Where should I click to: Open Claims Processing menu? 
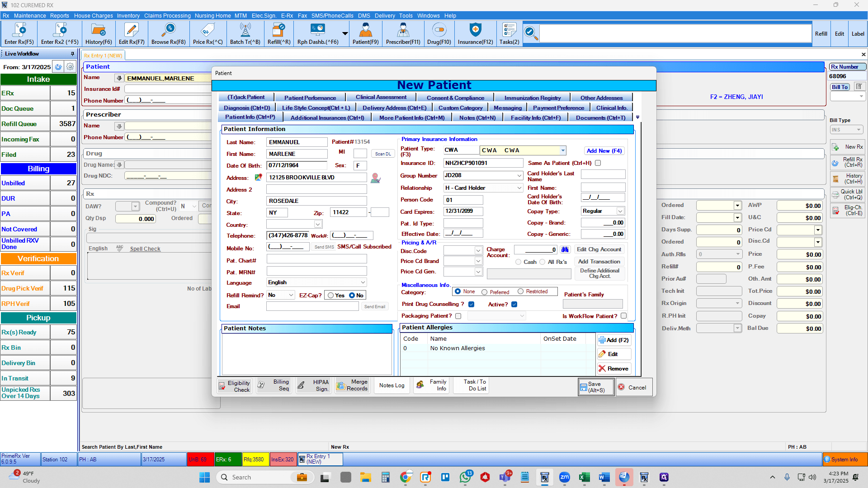[x=167, y=15]
